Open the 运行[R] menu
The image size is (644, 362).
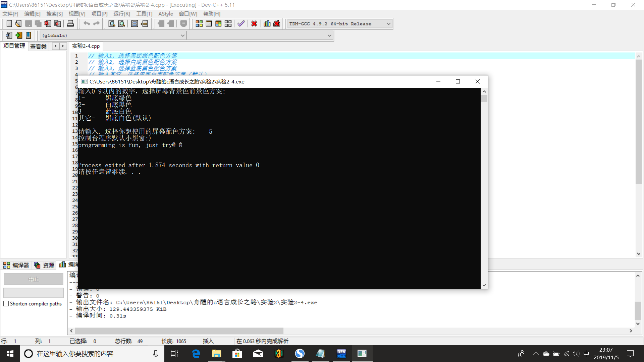point(121,14)
